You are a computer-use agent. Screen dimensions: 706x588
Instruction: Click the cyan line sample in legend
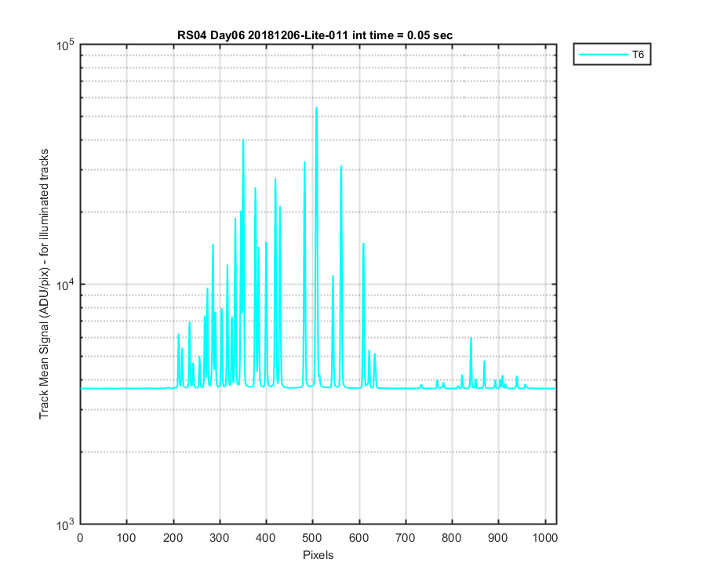[603, 54]
